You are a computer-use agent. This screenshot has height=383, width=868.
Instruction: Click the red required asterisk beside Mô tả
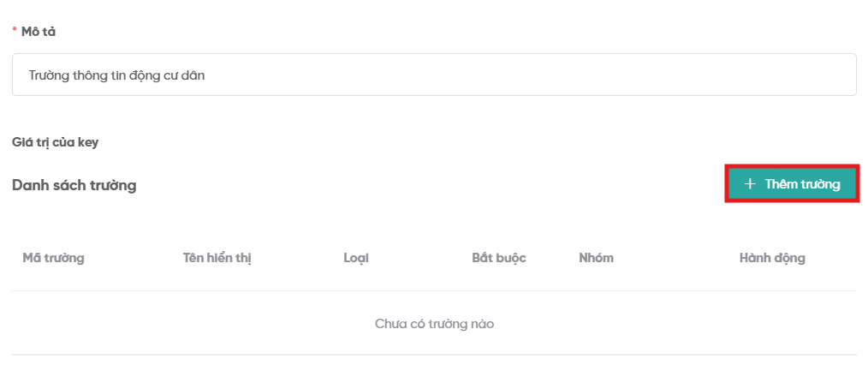pyautogui.click(x=15, y=32)
